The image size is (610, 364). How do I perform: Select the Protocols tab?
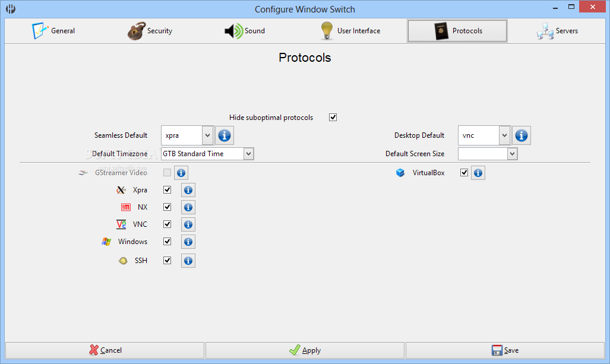(457, 31)
